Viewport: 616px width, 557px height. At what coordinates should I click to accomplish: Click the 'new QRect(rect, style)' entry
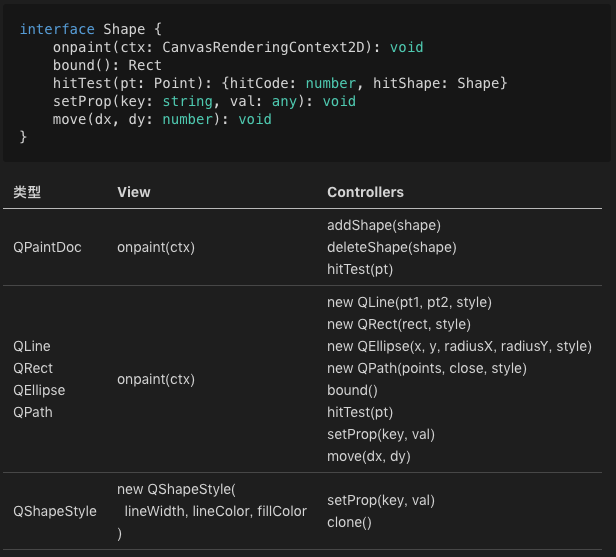398,324
